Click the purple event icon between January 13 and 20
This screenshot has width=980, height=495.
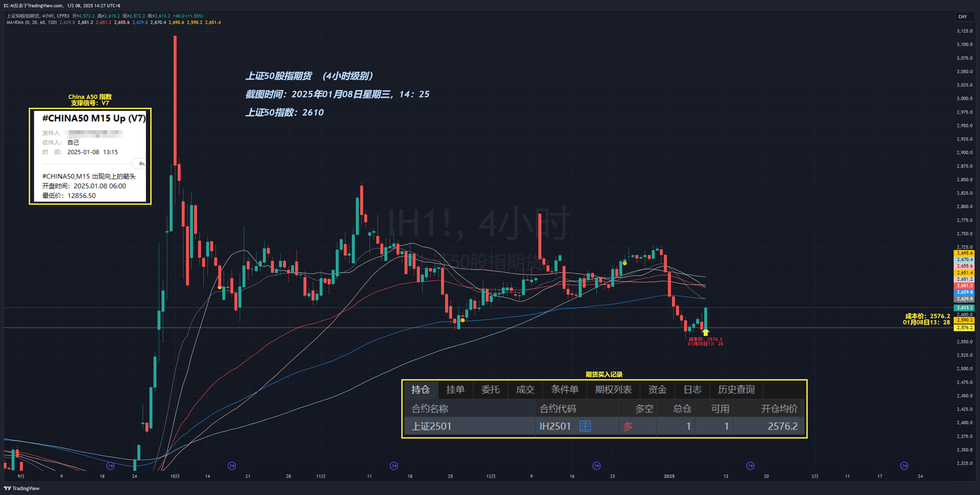point(750,466)
